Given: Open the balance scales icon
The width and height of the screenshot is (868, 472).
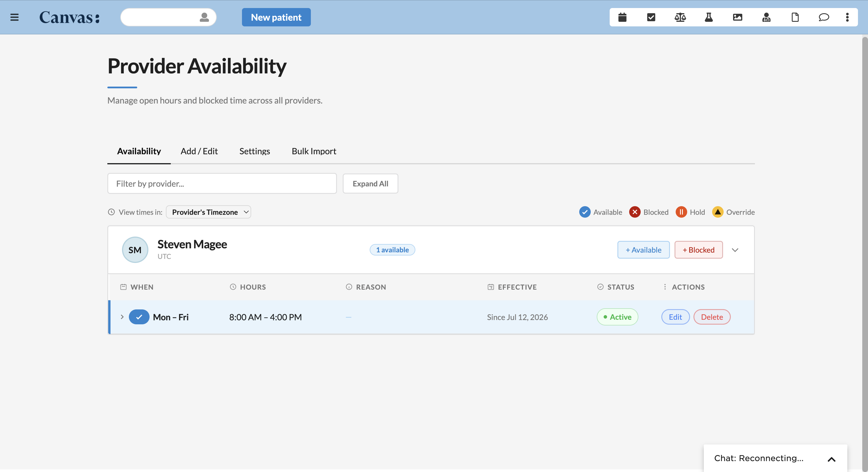Looking at the screenshot, I should click(x=680, y=17).
